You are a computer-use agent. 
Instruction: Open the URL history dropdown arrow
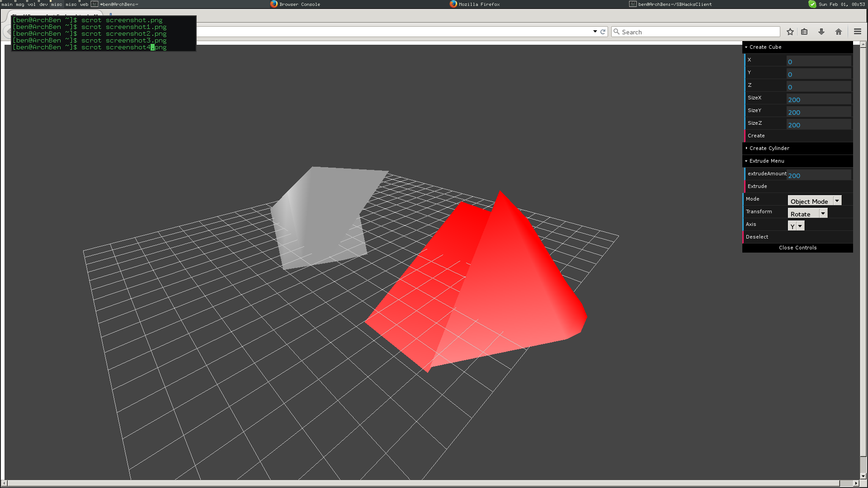[x=595, y=32]
